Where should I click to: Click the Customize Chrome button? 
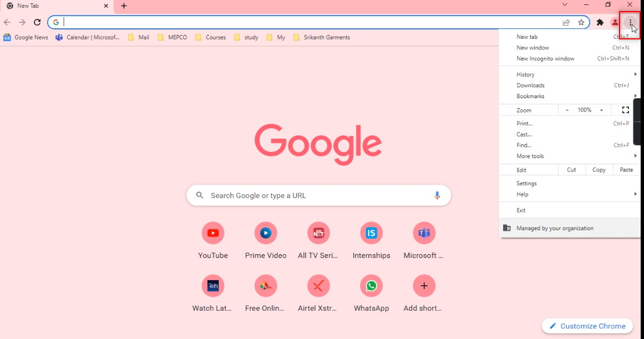pos(587,326)
